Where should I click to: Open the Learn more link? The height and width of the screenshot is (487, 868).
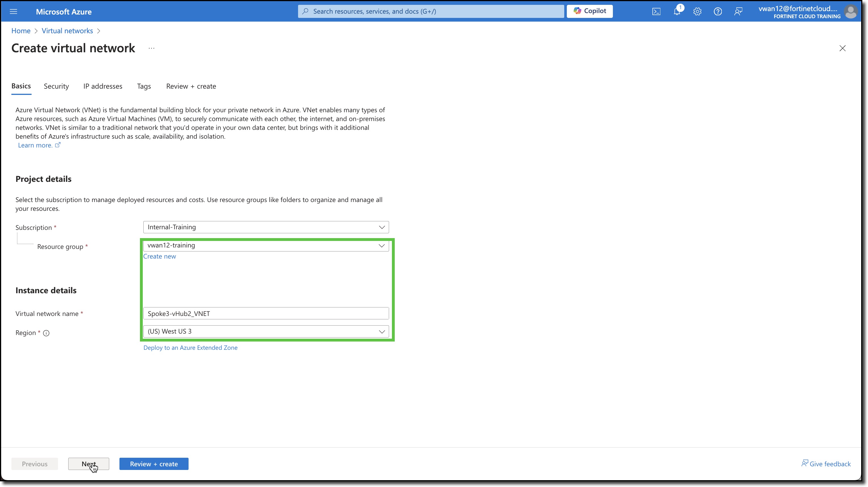click(39, 145)
